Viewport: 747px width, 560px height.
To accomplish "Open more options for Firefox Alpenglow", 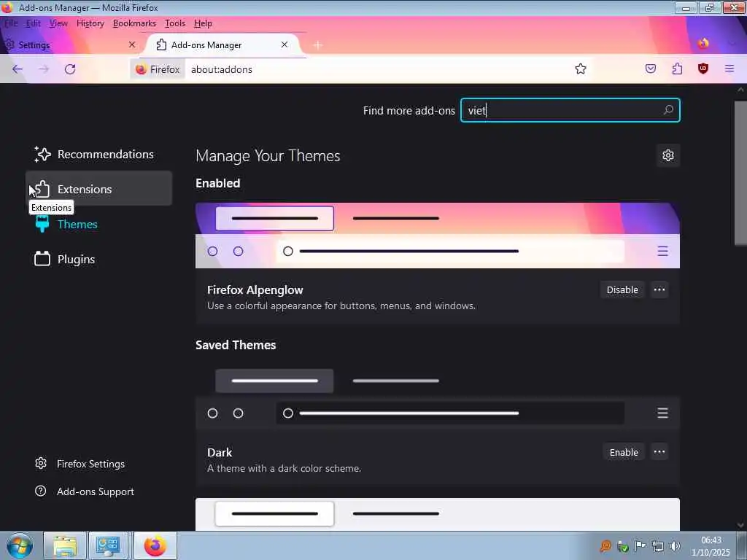I will [659, 289].
